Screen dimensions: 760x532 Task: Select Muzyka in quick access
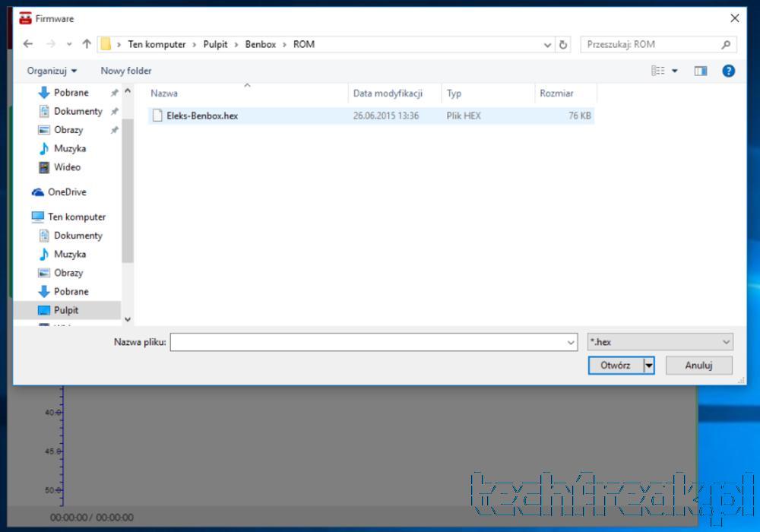70,149
